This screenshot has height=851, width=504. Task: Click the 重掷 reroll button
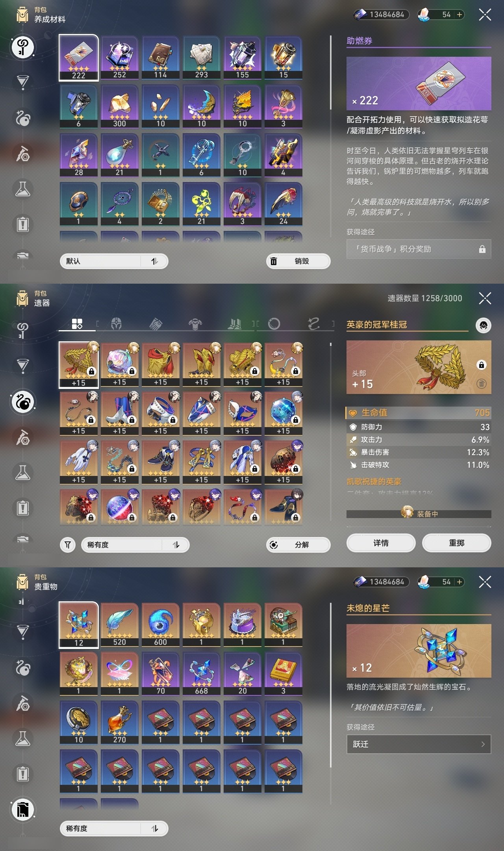(456, 543)
